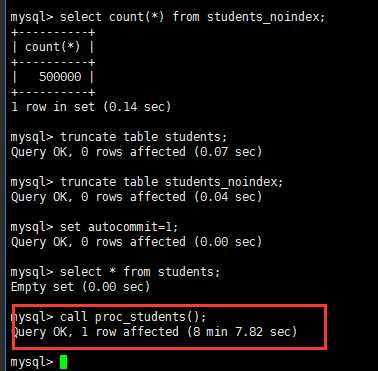Image resolution: width=378 pixels, height=371 pixels.
Task: Click the select count(*) from students_noindex command
Action: (x=192, y=17)
